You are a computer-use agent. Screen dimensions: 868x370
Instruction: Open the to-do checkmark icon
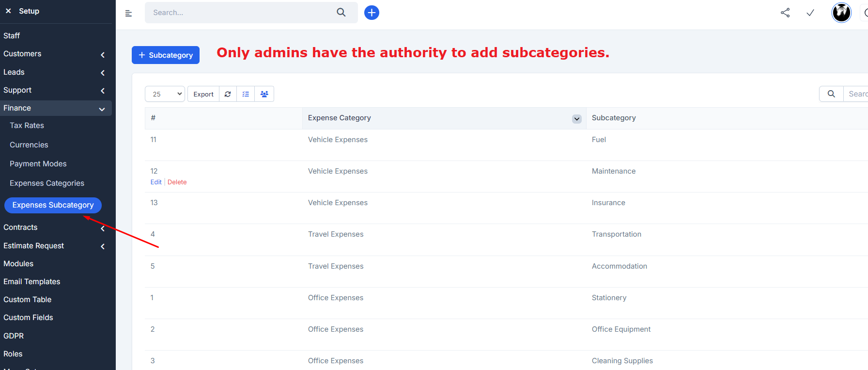coord(810,13)
